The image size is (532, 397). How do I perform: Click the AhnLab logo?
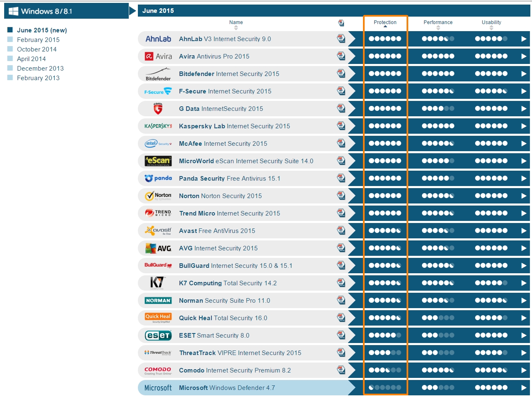(x=158, y=39)
